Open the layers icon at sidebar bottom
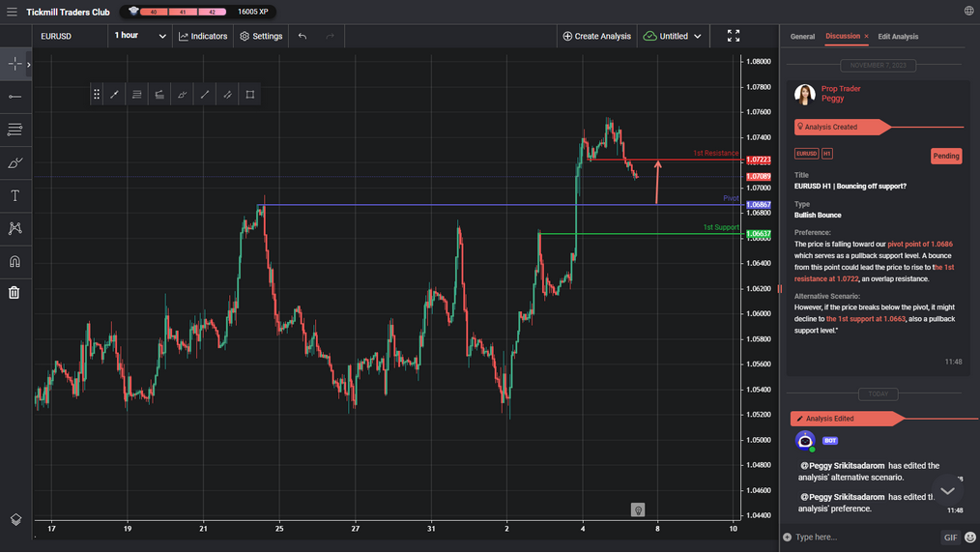The width and height of the screenshot is (980, 553). pos(15,519)
